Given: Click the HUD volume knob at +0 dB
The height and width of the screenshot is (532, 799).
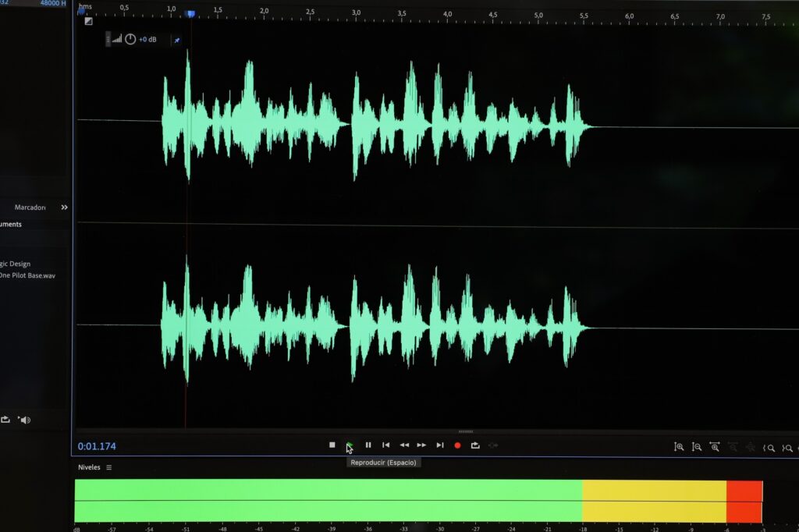Looking at the screenshot, I should pos(130,39).
